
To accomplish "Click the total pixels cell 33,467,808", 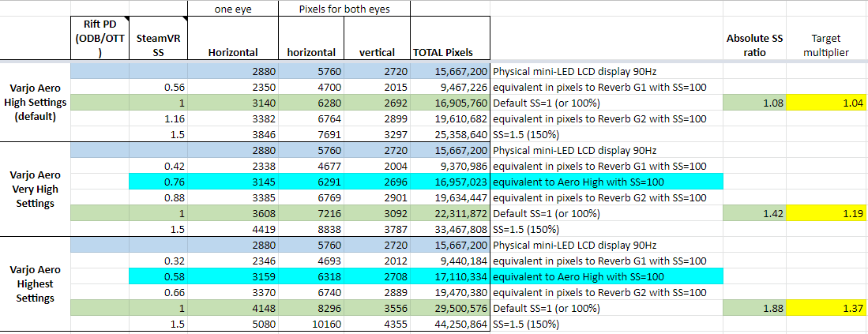I will click(450, 229).
